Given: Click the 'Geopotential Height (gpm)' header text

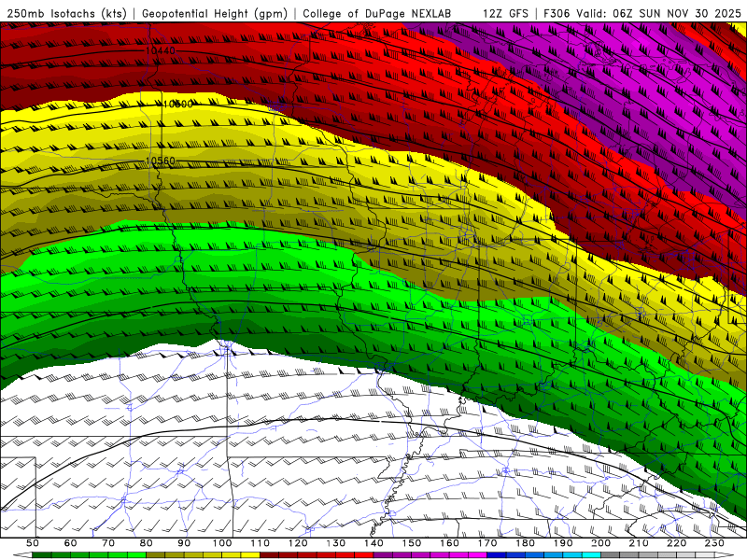Looking at the screenshot, I should [215, 13].
